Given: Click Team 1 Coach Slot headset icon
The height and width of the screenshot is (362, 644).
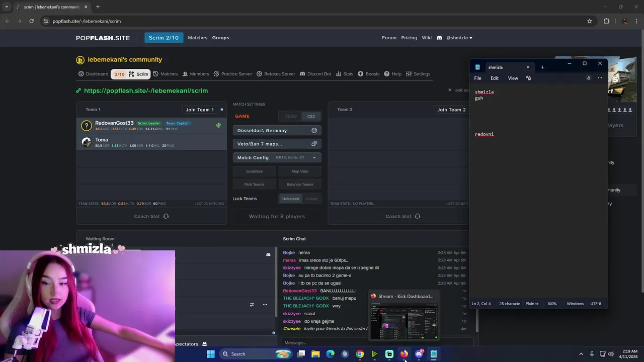Looking at the screenshot, I should tap(166, 216).
